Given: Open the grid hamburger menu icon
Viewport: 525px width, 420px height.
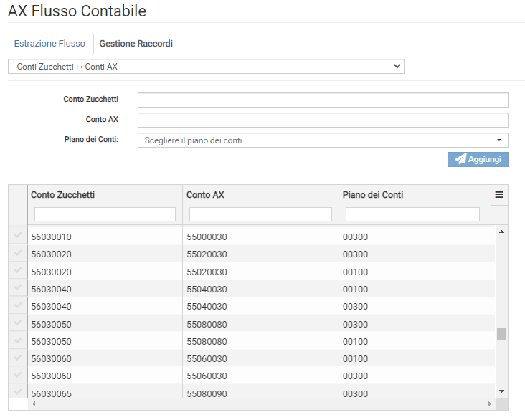Looking at the screenshot, I should [499, 194].
